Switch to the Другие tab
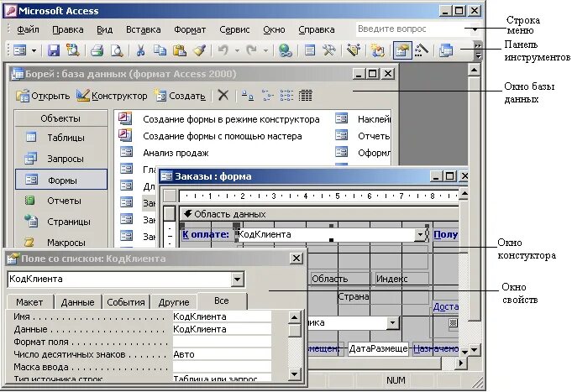572x392 pixels. (x=174, y=302)
